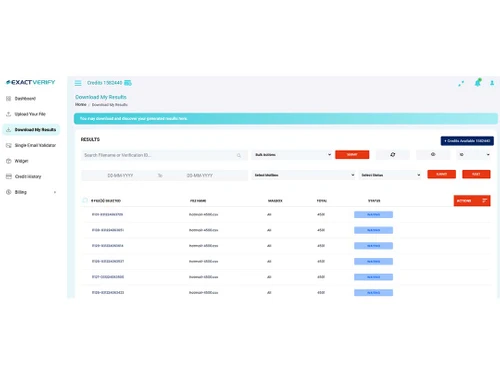Click the Dashboard sidebar icon

9,99
